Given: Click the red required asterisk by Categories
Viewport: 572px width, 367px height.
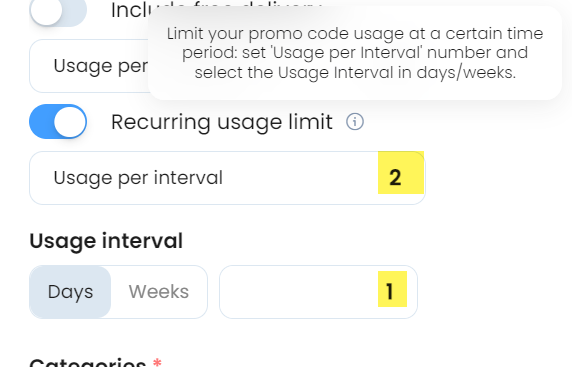Looking at the screenshot, I should pos(157,363).
